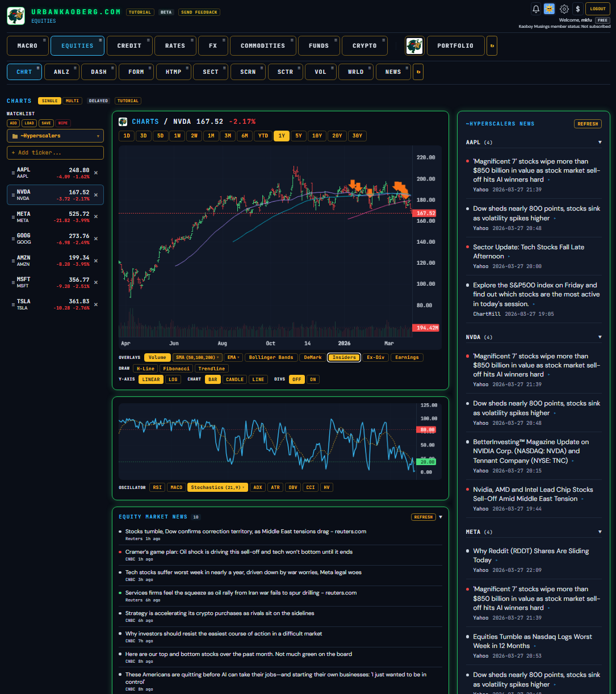Select the 5Y timeframe button

coord(299,136)
